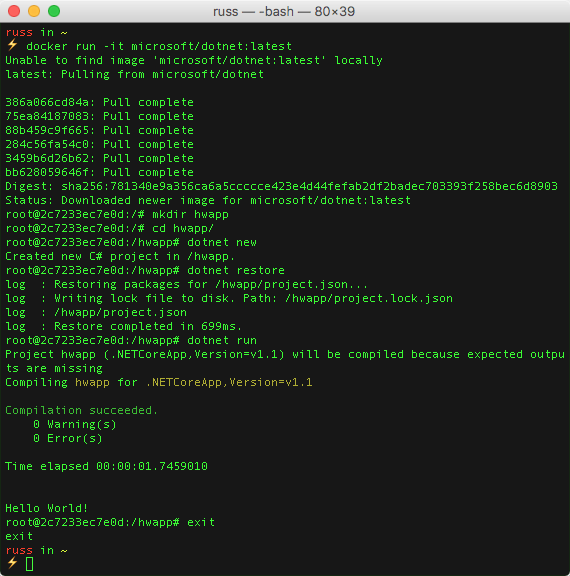
Task: Click the '386a066cd84a: Pull complete' line
Action: pos(100,102)
